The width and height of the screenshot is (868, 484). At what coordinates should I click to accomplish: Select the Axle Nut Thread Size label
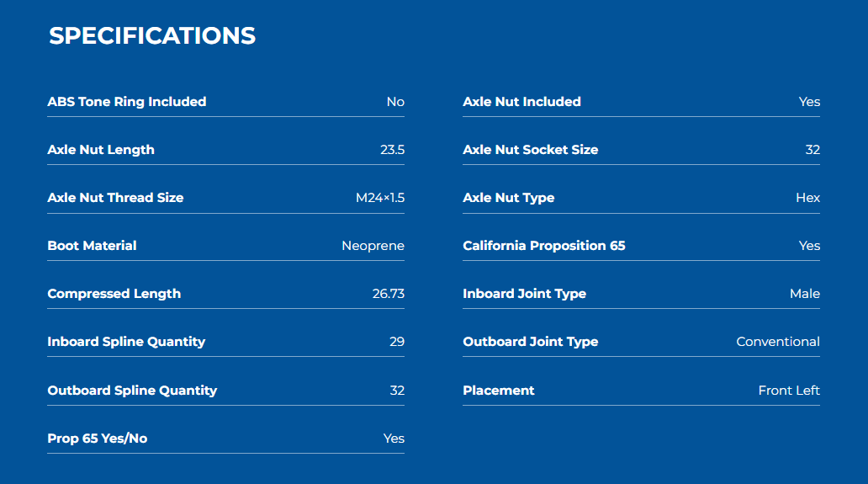tap(115, 198)
